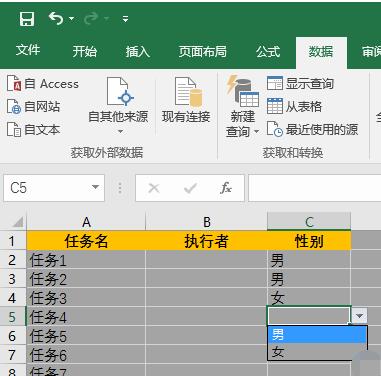The height and width of the screenshot is (376, 381).
Task: Click 从表格 button
Action: pyautogui.click(x=294, y=106)
